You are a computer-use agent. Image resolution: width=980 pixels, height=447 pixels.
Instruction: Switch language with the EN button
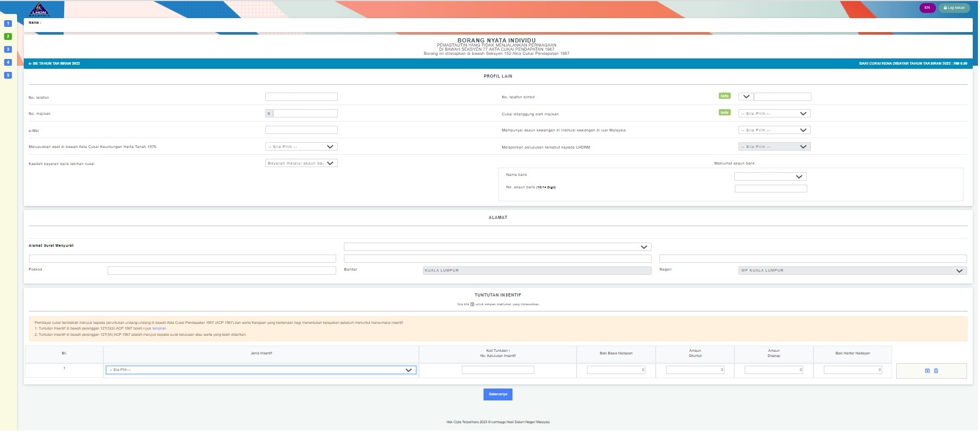927,8
